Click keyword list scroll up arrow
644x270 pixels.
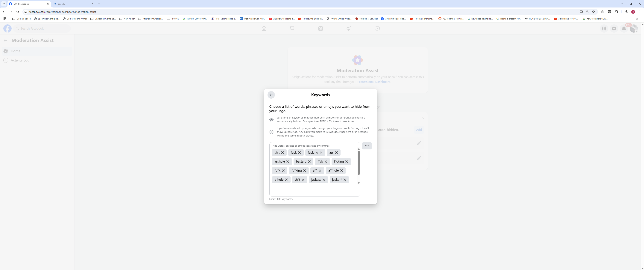click(359, 149)
